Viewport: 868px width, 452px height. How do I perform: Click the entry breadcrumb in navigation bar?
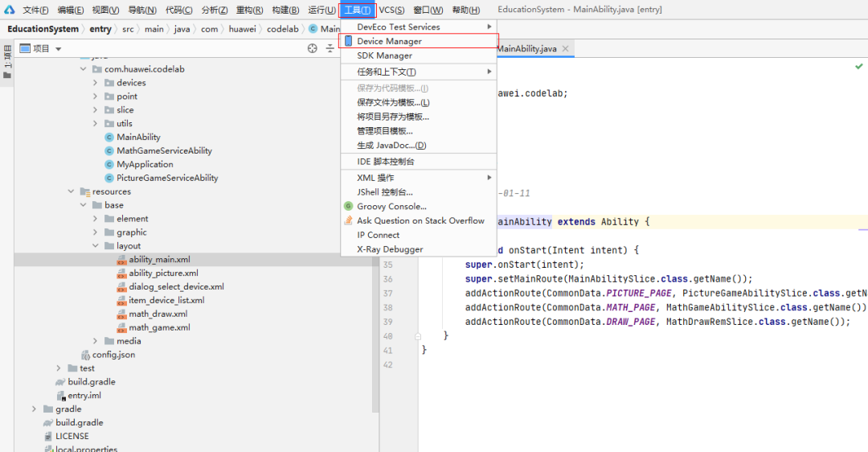[x=100, y=29]
